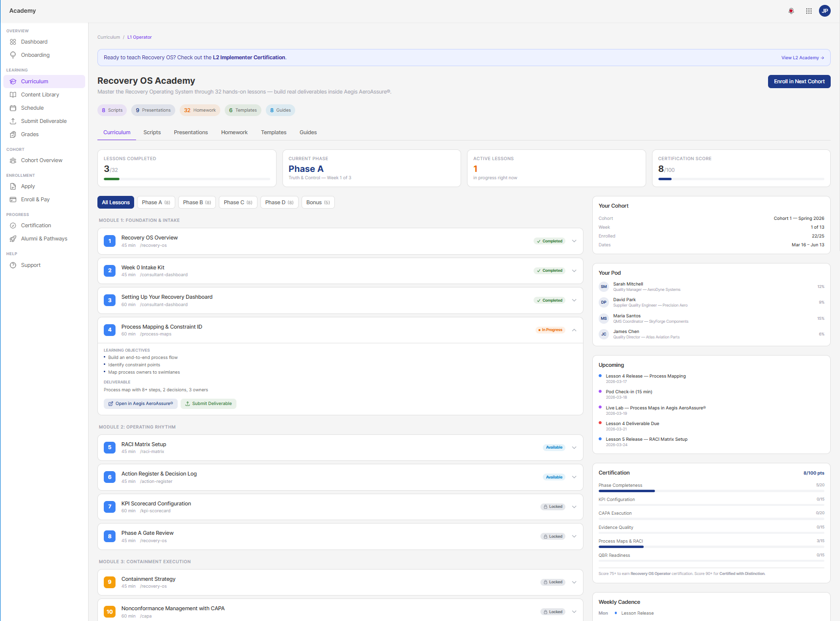Open the Certification check icon
The image size is (840, 621).
point(13,226)
